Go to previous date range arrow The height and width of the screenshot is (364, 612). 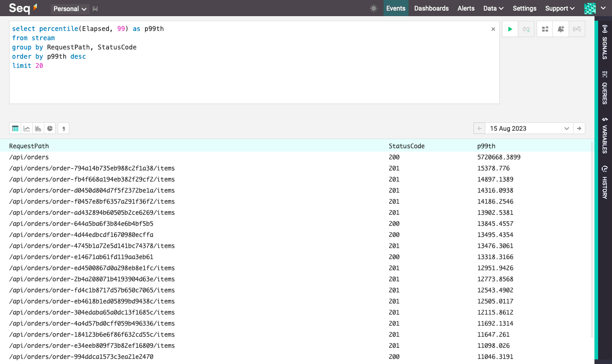[x=479, y=128]
